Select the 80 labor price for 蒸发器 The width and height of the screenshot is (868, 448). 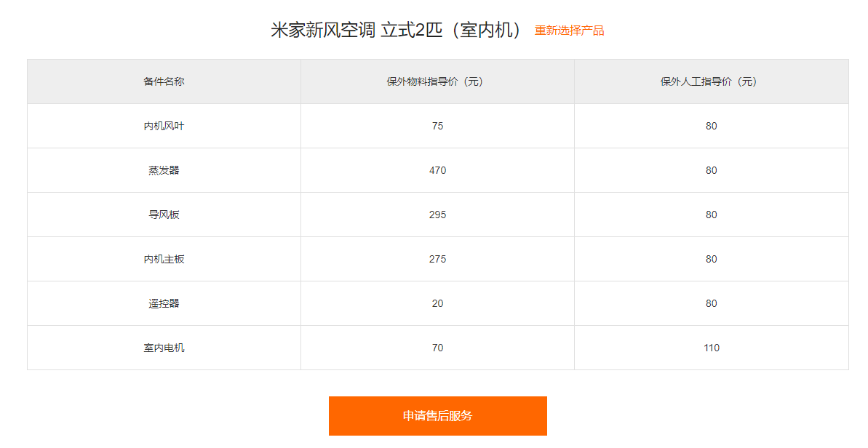[709, 170]
